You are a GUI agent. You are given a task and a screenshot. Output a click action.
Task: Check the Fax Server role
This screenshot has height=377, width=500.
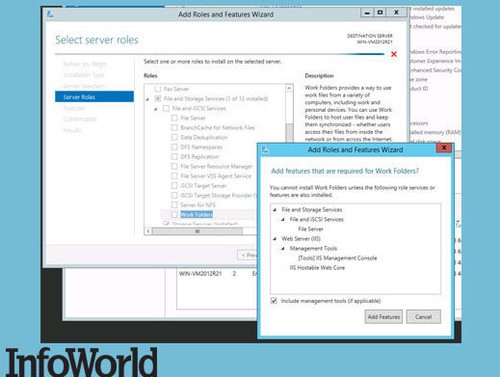pyautogui.click(x=158, y=89)
